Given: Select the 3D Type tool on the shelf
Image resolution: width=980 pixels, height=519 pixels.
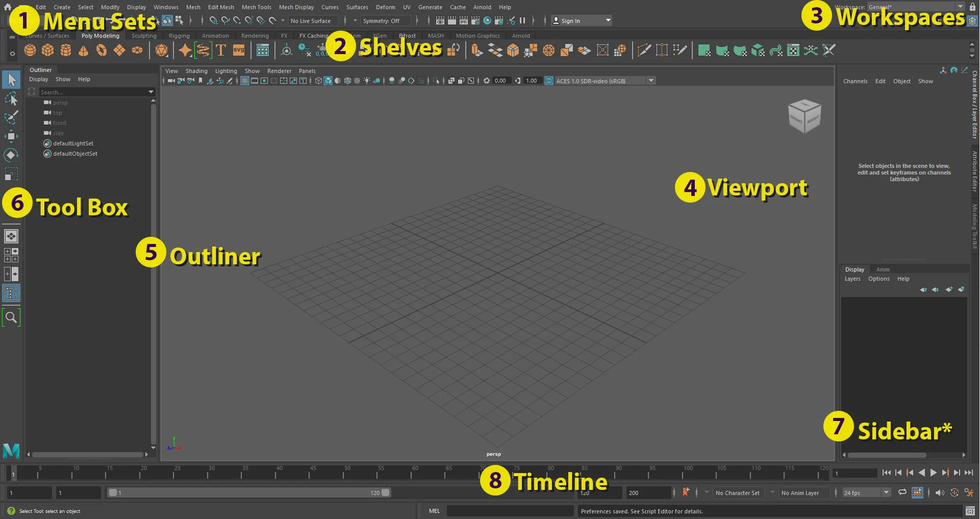Looking at the screenshot, I should (221, 50).
